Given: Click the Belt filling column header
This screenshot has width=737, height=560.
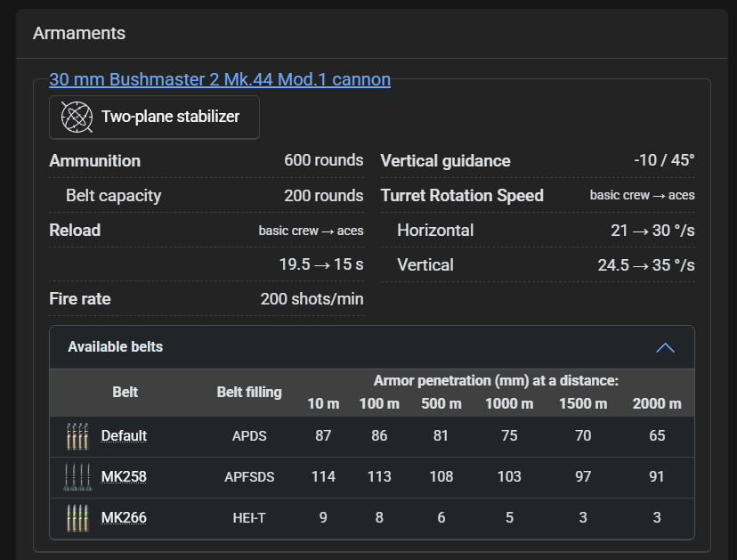Looking at the screenshot, I should pyautogui.click(x=249, y=392).
